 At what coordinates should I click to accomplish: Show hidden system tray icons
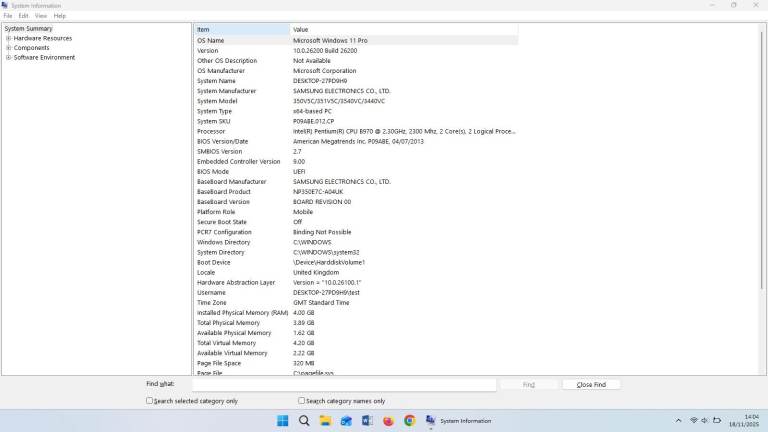679,421
